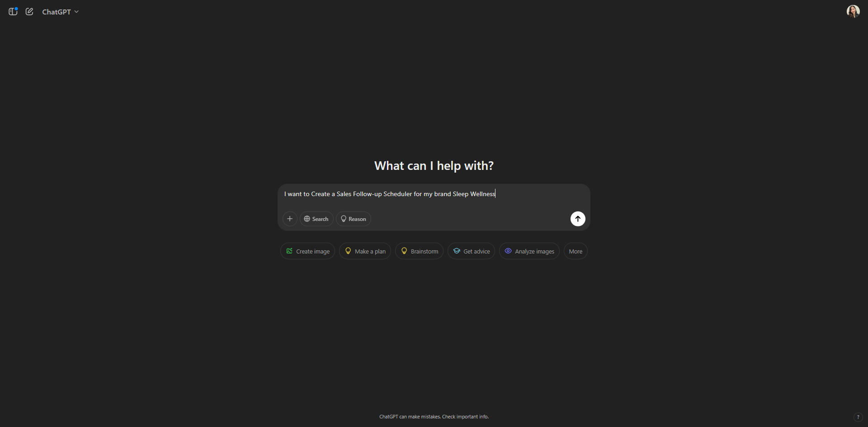The width and height of the screenshot is (868, 427).
Task: Toggle the Search web option
Action: click(x=316, y=219)
